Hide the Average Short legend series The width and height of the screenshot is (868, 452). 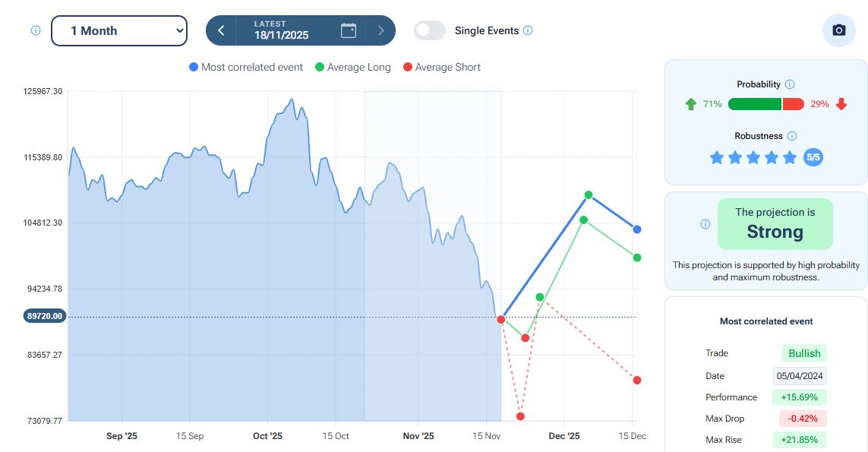[442, 67]
